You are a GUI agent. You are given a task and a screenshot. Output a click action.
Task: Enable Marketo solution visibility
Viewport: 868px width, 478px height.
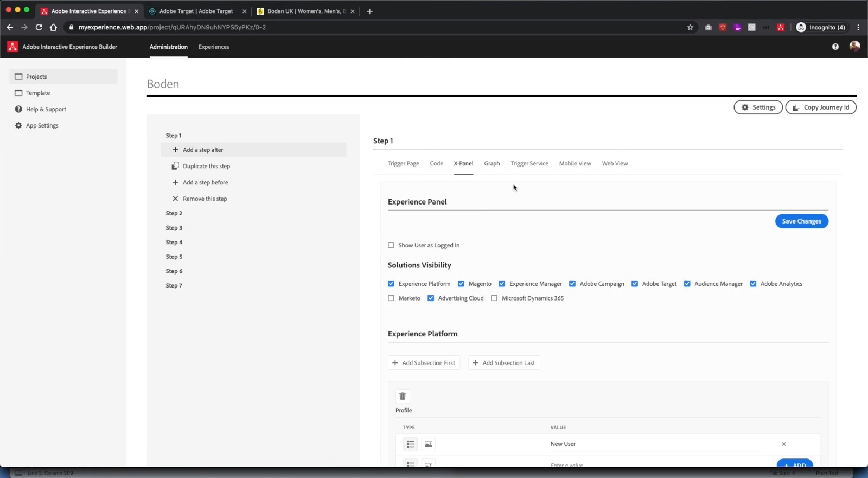(x=391, y=298)
